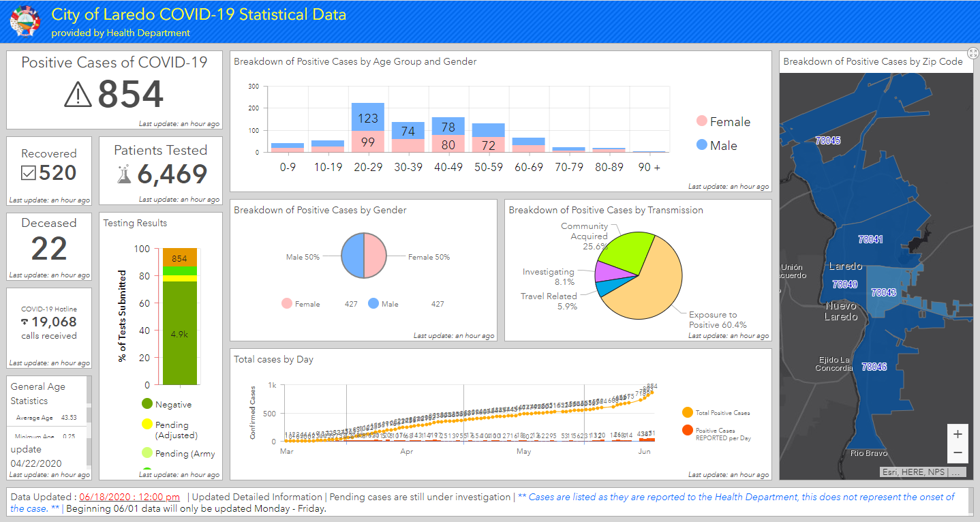Screen dimensions: 980x522
Task: Toggle Positive Cases Reported per Day series
Action: tap(687, 431)
